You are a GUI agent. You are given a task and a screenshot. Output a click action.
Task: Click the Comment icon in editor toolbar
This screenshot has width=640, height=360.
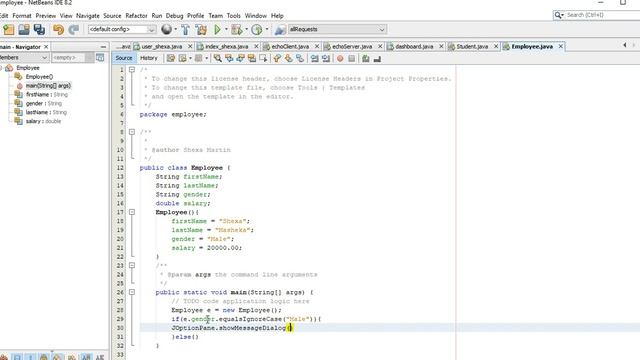(x=366, y=59)
